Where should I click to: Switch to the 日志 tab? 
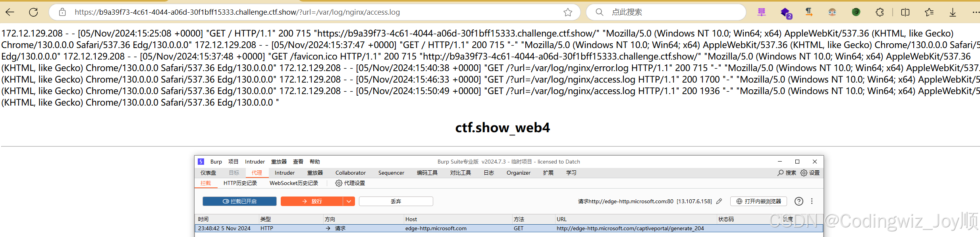click(x=489, y=173)
